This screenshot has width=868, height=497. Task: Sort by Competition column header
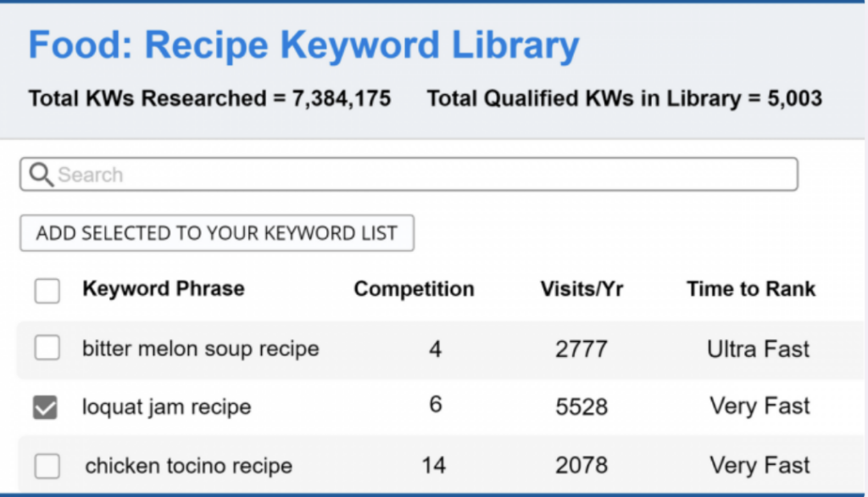414,289
